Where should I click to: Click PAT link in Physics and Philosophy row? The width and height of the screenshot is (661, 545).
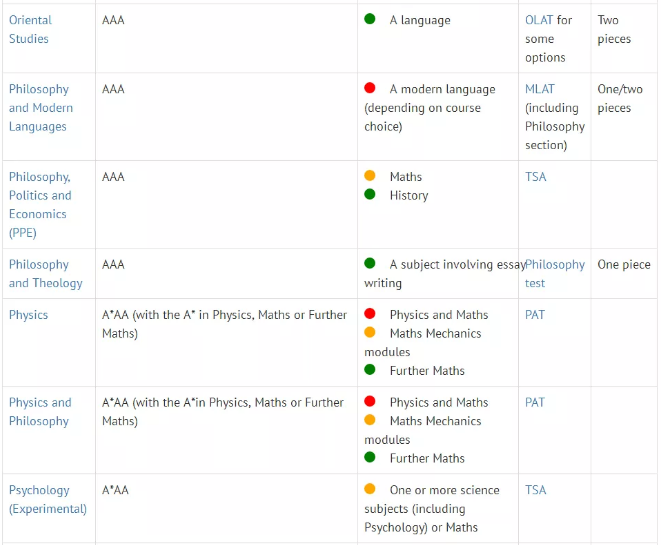[535, 402]
